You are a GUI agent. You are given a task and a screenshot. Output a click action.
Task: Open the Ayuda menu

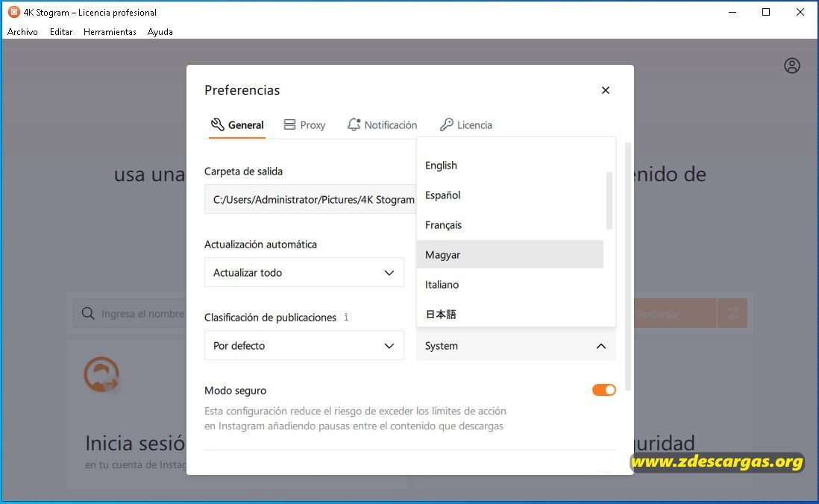(160, 32)
